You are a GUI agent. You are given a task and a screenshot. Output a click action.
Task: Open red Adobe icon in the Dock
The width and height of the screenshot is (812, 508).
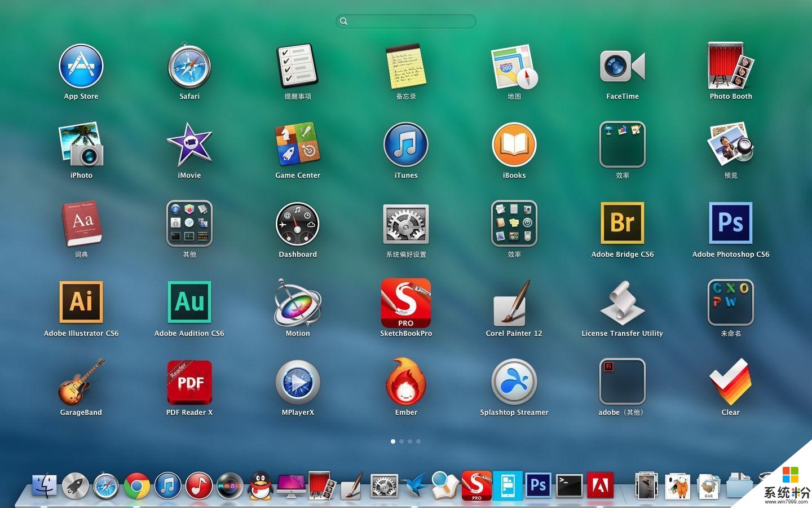[x=601, y=485]
